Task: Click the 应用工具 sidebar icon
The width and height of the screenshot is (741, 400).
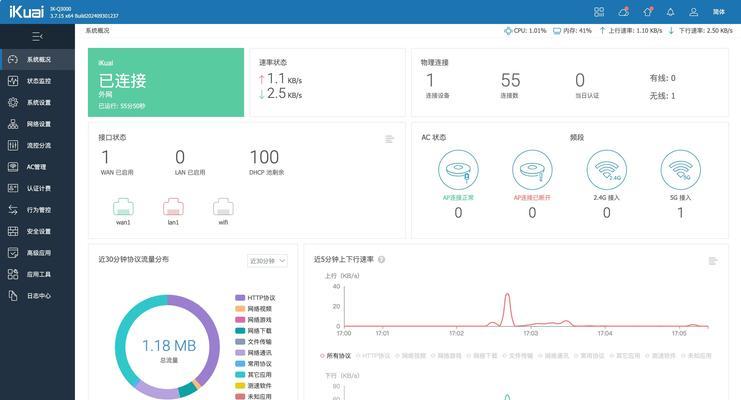Action: click(13, 274)
